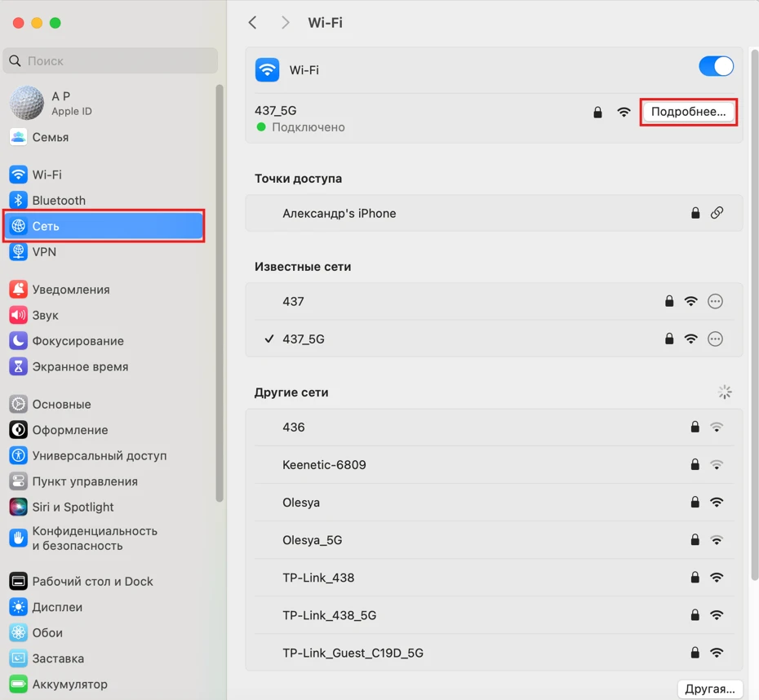This screenshot has width=759, height=700.
Task: Open details with the Подробнее button
Action: click(x=688, y=112)
